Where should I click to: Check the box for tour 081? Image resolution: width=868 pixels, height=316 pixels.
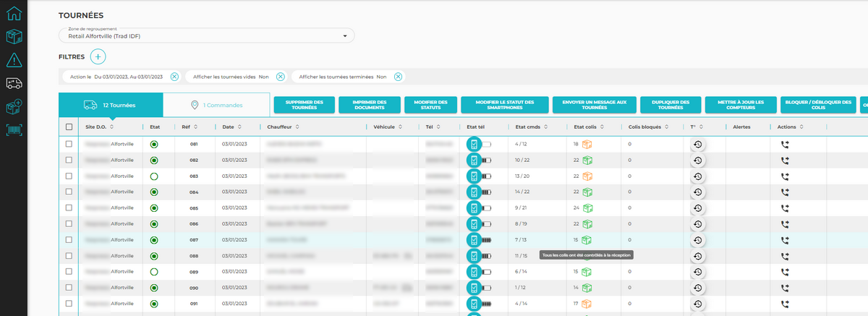[x=69, y=145]
